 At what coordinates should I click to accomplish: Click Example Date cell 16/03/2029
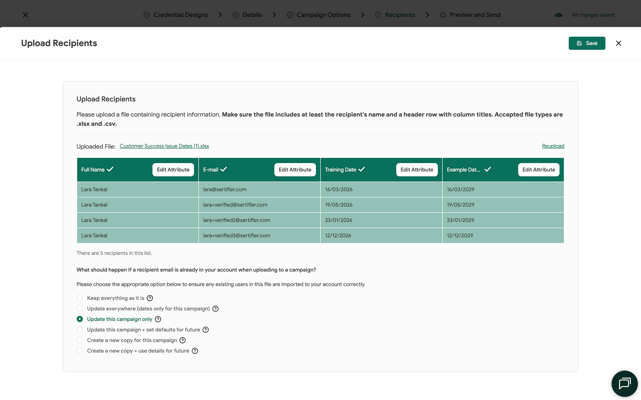(503, 189)
